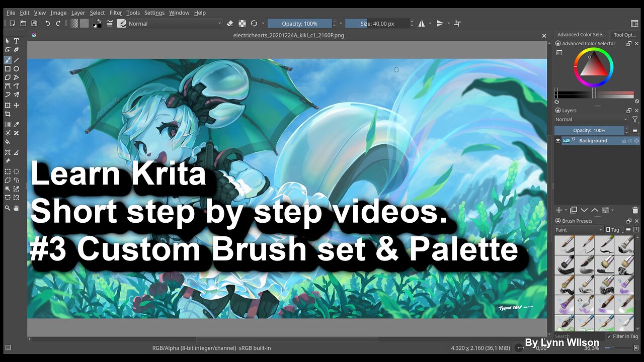Select the Fill bucket tool
The width and height of the screenshot is (644, 362).
point(8,142)
